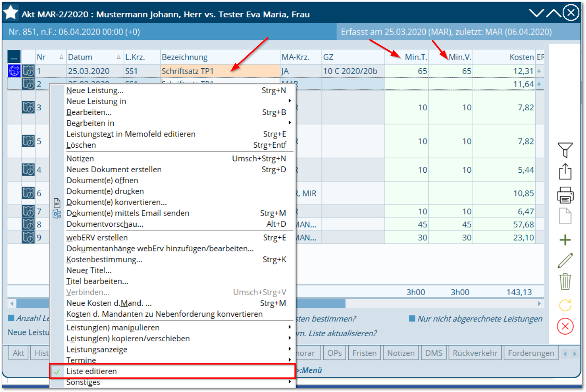Image resolution: width=586 pixels, height=392 pixels.
Task: Toggle the 'Anzahl Le...' checkbox
Action: point(11,318)
